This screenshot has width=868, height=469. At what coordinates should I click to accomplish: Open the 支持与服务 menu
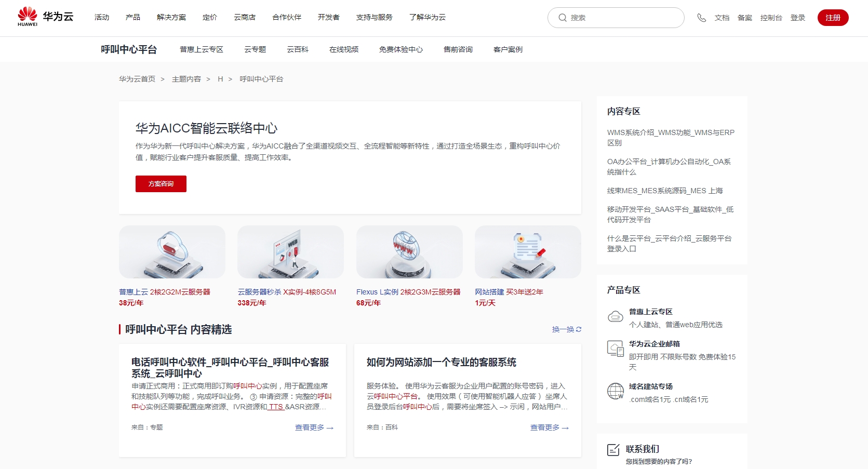(x=375, y=17)
